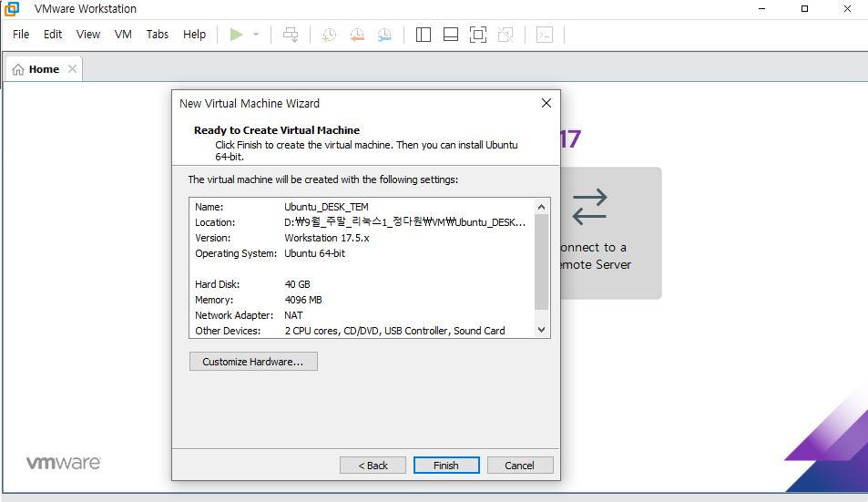The image size is (868, 502).
Task: Click Ubuntu 64-bit operating system value
Action: (314, 253)
